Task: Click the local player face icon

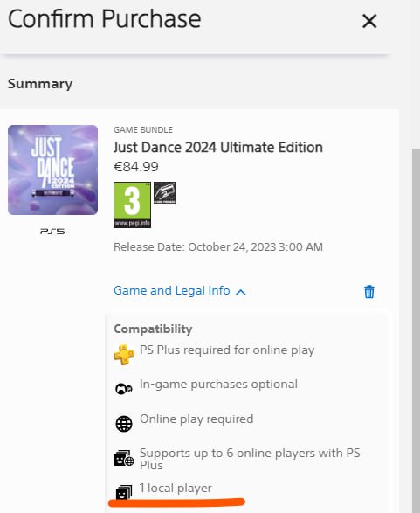Action: click(x=124, y=492)
